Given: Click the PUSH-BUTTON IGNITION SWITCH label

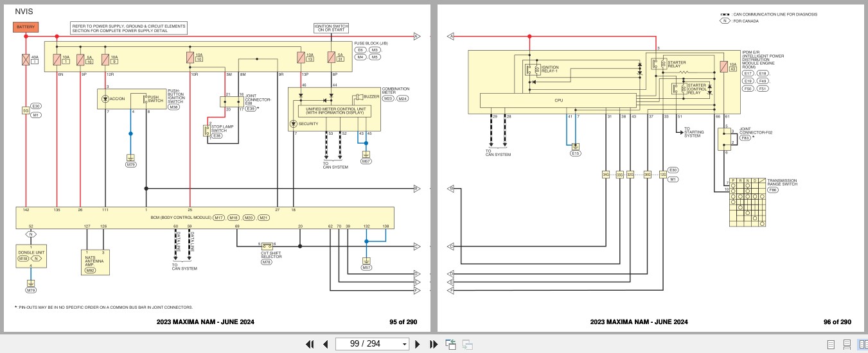Looking at the screenshot, I should click(175, 96).
